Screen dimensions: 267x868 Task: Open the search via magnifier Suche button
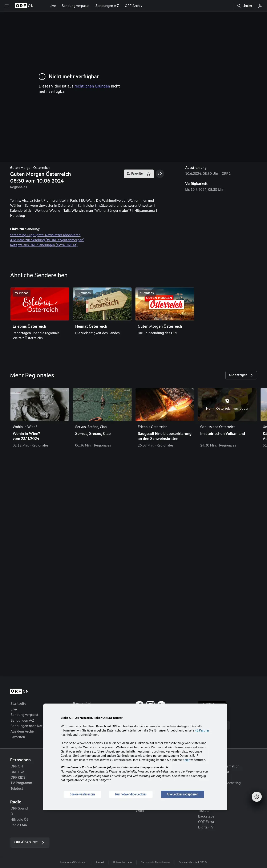[244, 6]
